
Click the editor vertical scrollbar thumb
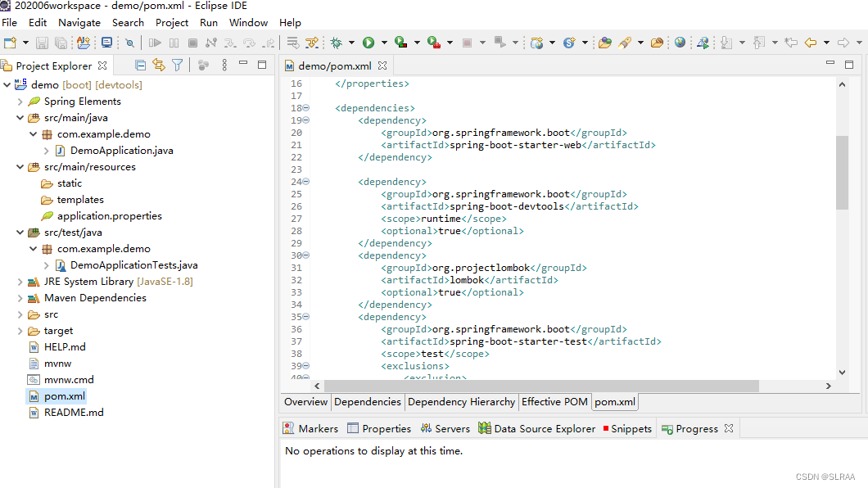click(842, 173)
